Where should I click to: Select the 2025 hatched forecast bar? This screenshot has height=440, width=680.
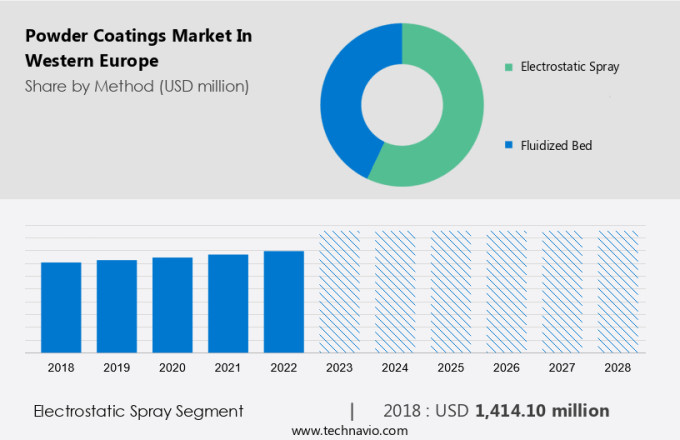click(x=450, y=292)
